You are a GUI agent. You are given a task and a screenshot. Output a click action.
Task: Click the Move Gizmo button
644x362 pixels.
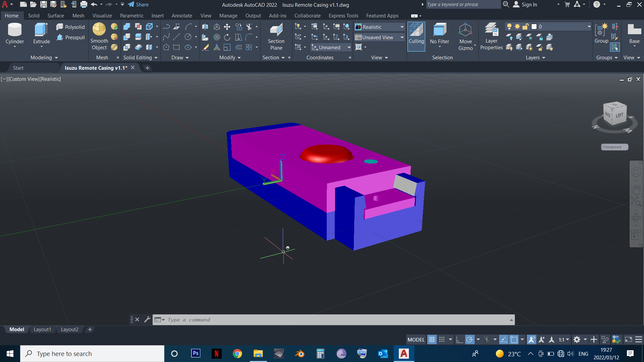pos(466,37)
